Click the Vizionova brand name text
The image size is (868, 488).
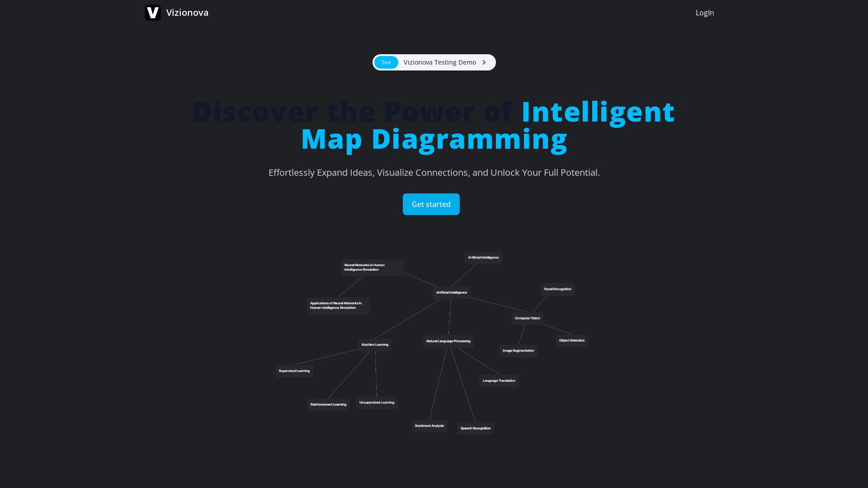187,13
